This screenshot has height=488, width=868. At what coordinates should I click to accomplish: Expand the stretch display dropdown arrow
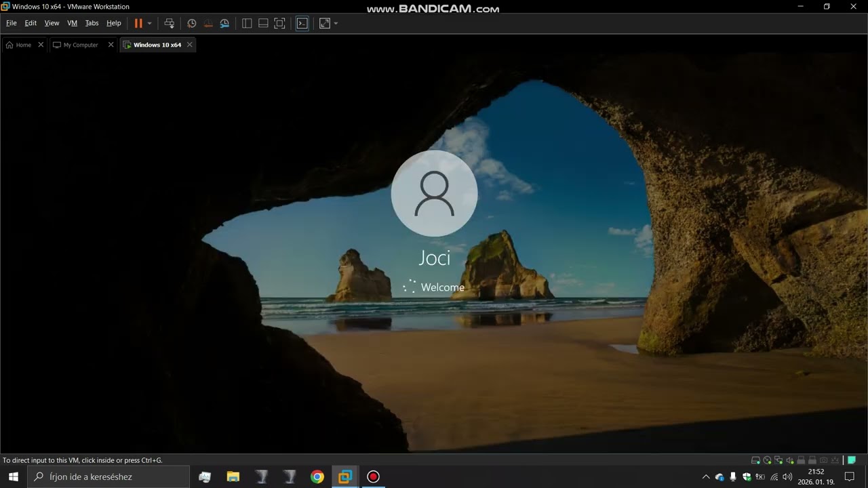pos(336,23)
